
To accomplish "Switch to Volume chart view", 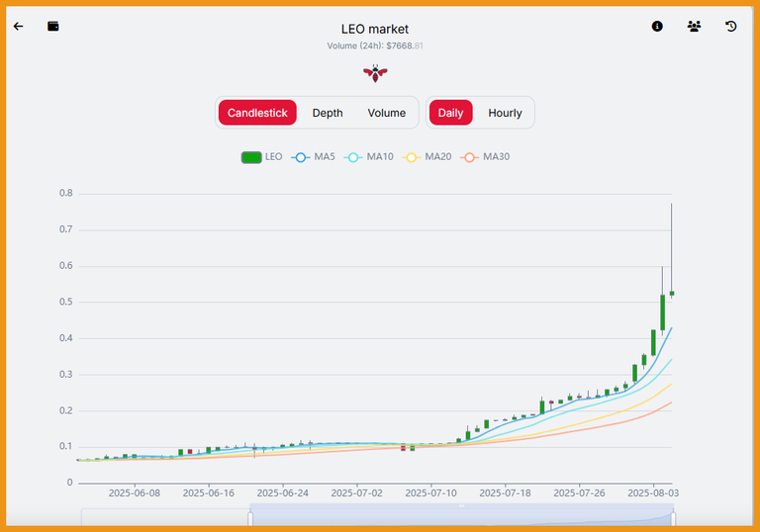I will 386,113.
